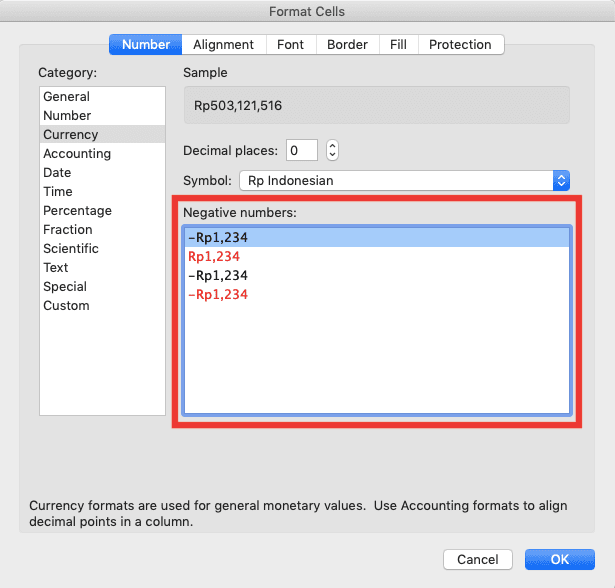
Task: Select the red -Rp1,234 negative format
Action: coord(377,295)
